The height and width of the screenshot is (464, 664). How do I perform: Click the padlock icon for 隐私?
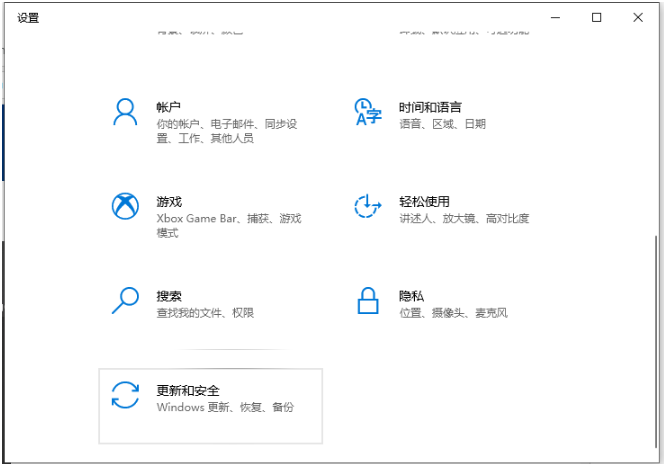(x=368, y=299)
